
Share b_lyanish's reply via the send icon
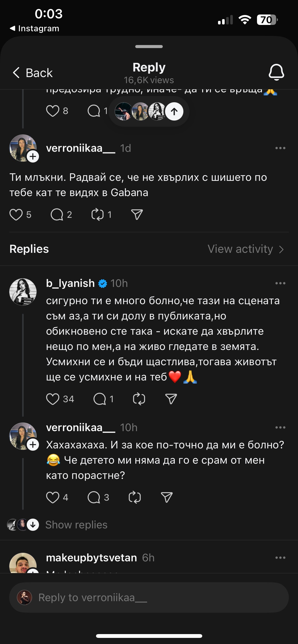[171, 399]
